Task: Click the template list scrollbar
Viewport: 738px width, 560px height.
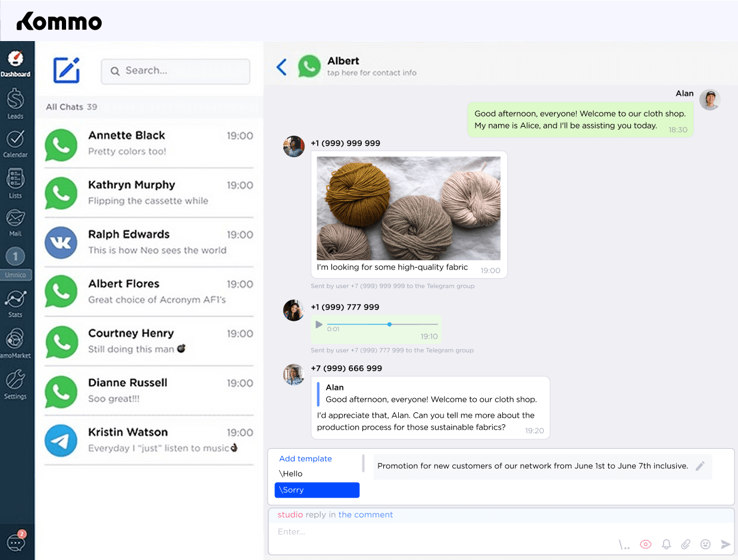Action: 363,463
